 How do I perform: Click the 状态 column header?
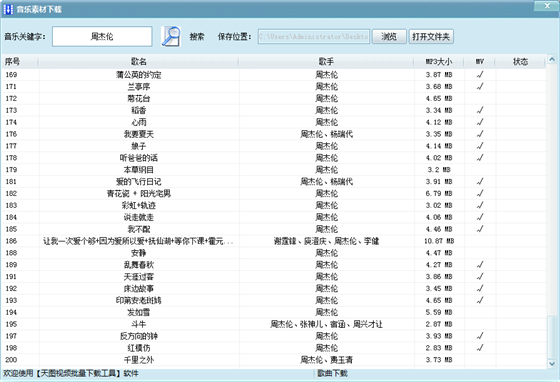pos(520,62)
